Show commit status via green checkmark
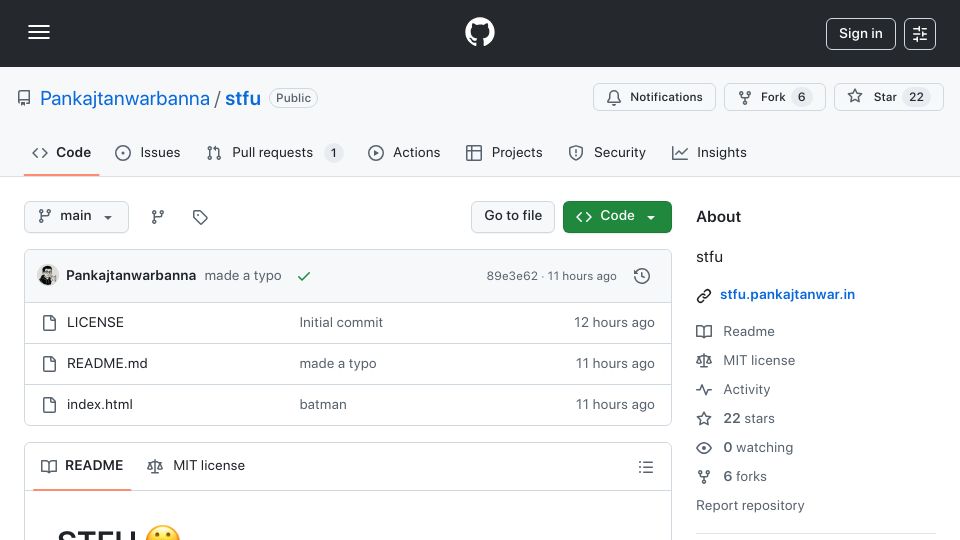Screen dimensions: 960x540 coord(304,276)
